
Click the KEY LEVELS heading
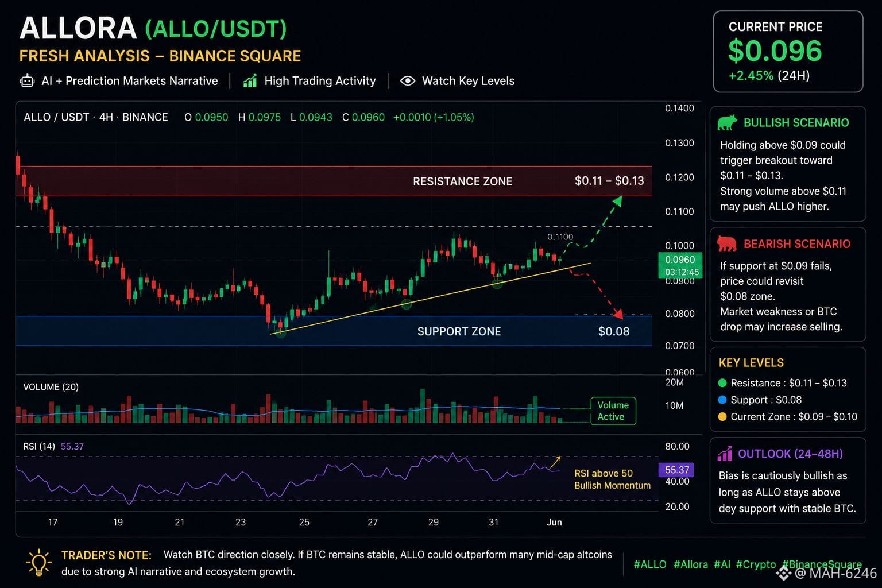tap(751, 363)
